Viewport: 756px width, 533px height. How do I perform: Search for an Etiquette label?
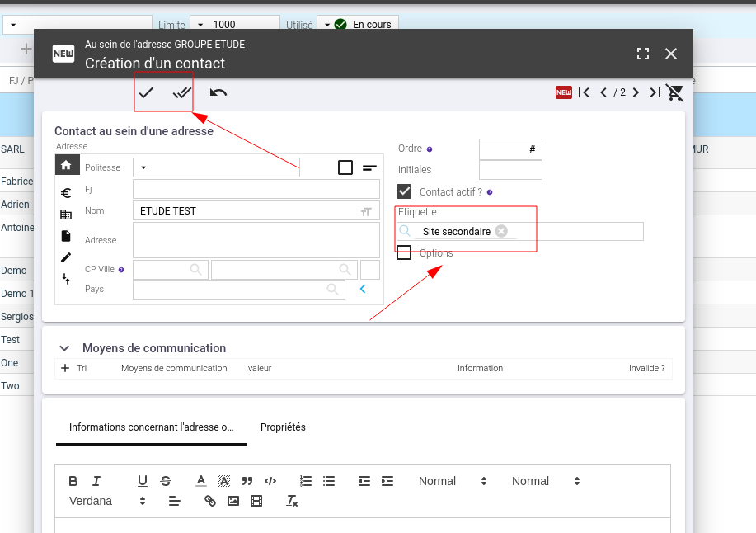click(405, 231)
